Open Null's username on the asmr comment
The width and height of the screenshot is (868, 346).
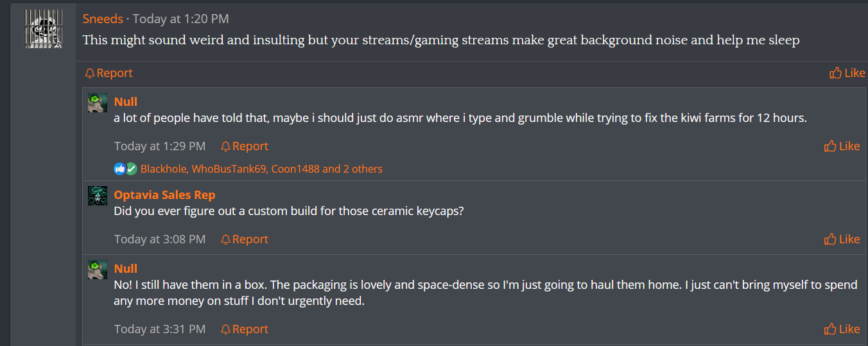(126, 101)
